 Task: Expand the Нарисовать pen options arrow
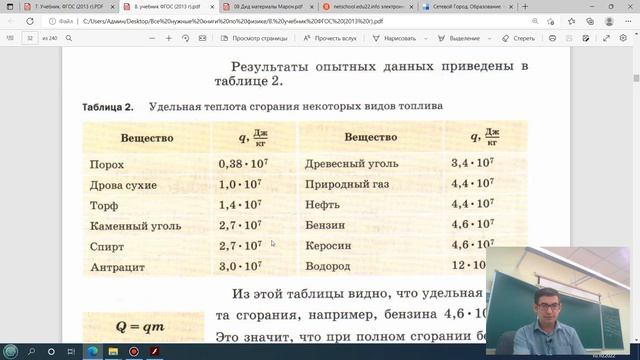coord(426,38)
